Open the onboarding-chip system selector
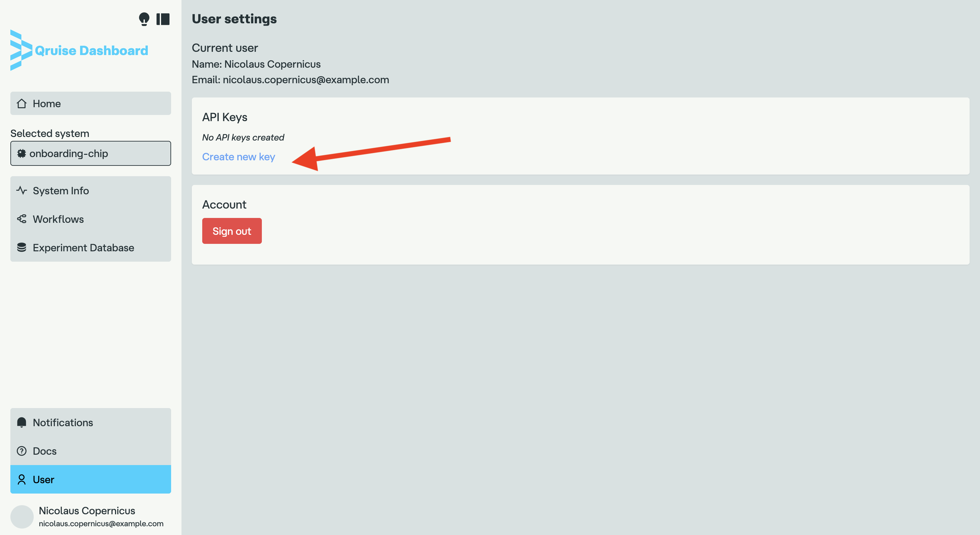980x535 pixels. coord(90,153)
